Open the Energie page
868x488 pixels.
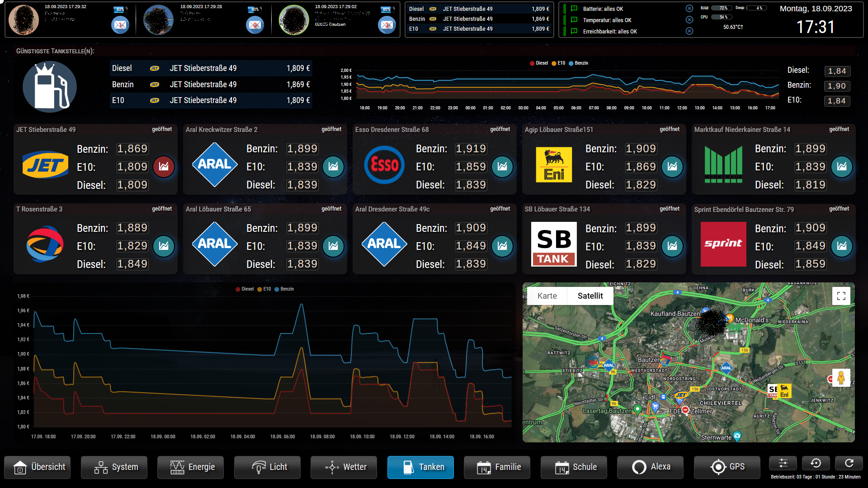click(x=190, y=467)
